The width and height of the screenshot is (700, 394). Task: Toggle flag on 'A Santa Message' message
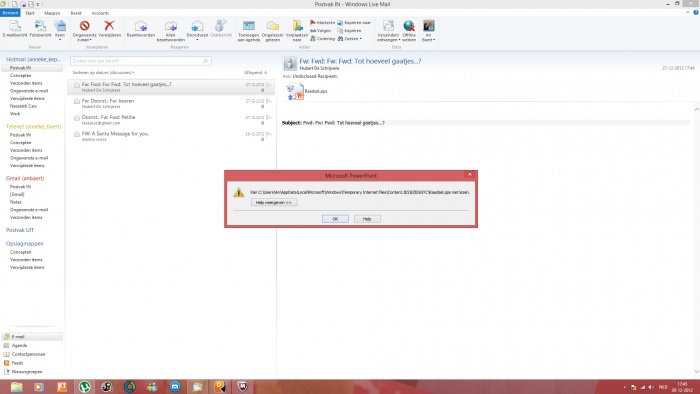tap(269, 134)
